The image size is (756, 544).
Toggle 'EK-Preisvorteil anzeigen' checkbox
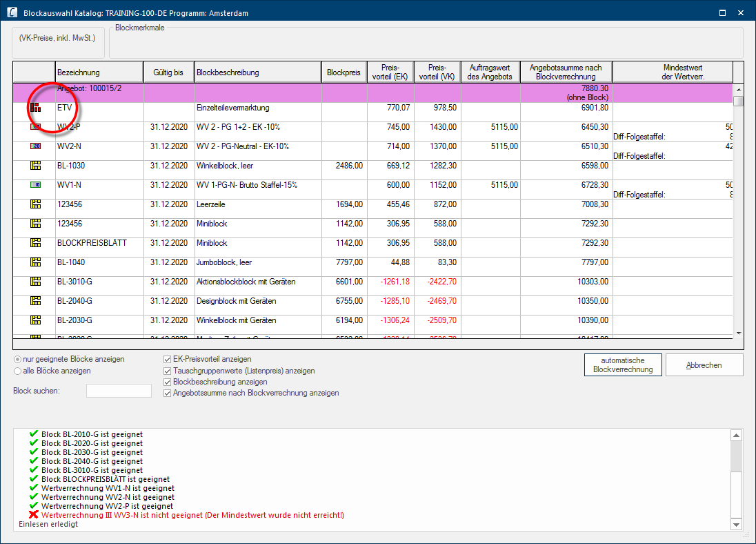click(x=167, y=360)
